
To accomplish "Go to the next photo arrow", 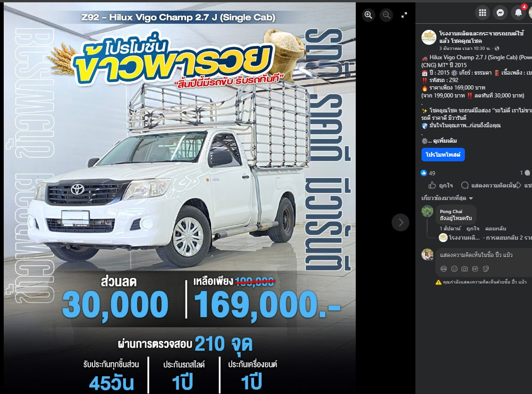I will tap(401, 222).
